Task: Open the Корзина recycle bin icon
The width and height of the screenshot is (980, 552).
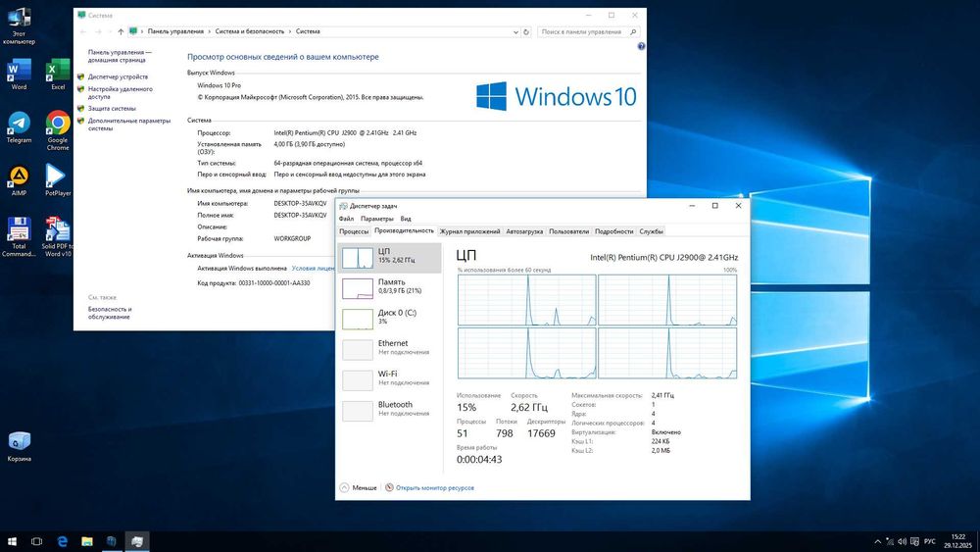Action: (x=19, y=446)
